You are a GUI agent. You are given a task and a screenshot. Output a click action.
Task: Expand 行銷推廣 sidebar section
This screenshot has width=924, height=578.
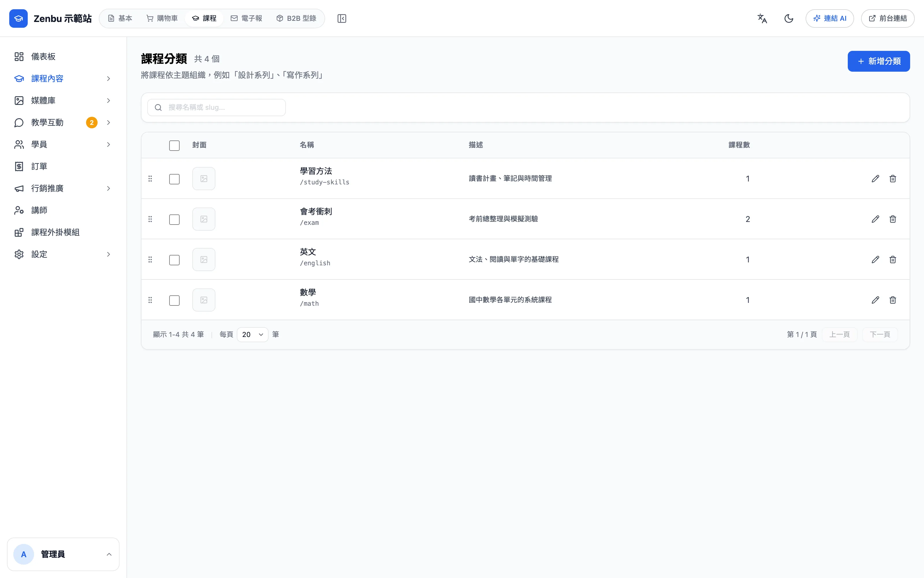(x=63, y=188)
